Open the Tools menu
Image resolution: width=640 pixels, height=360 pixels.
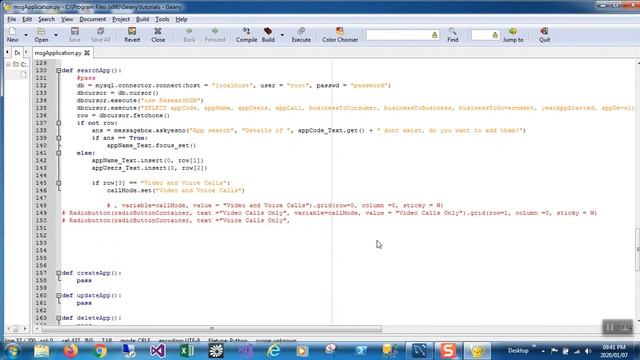[162, 19]
